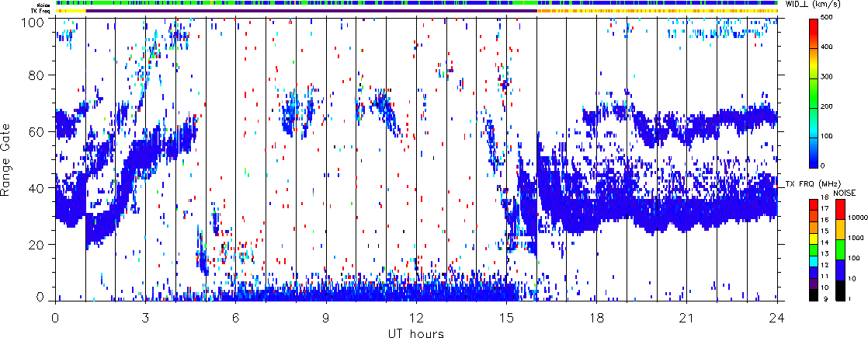Click the green-blue noise strip above the plot
Viewport: 868px width, 338px height.
[416, 3]
